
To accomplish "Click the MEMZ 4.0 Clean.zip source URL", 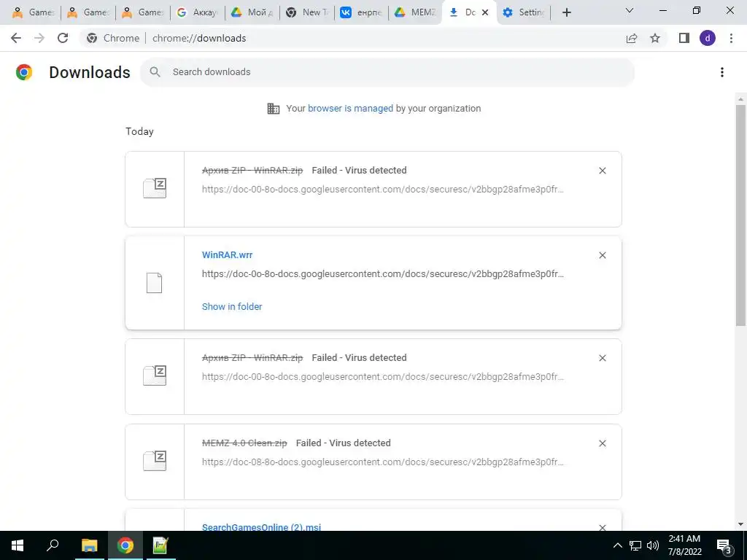I will [382, 462].
